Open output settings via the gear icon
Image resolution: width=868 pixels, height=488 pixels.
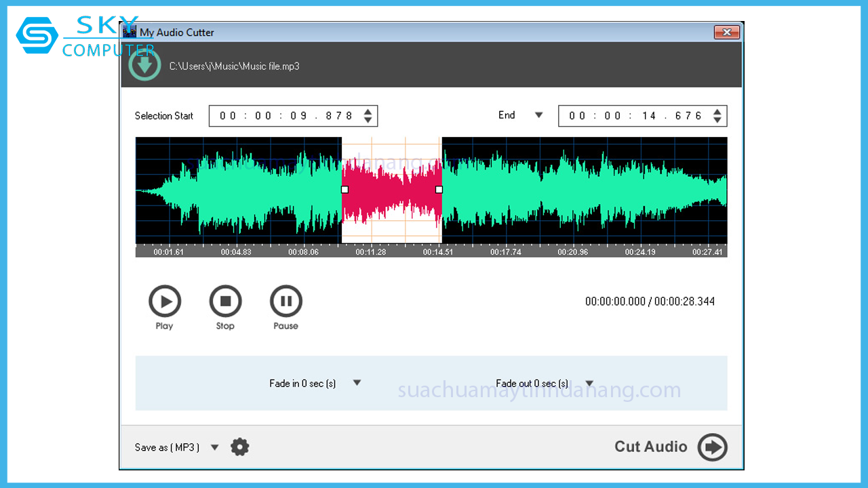click(240, 447)
